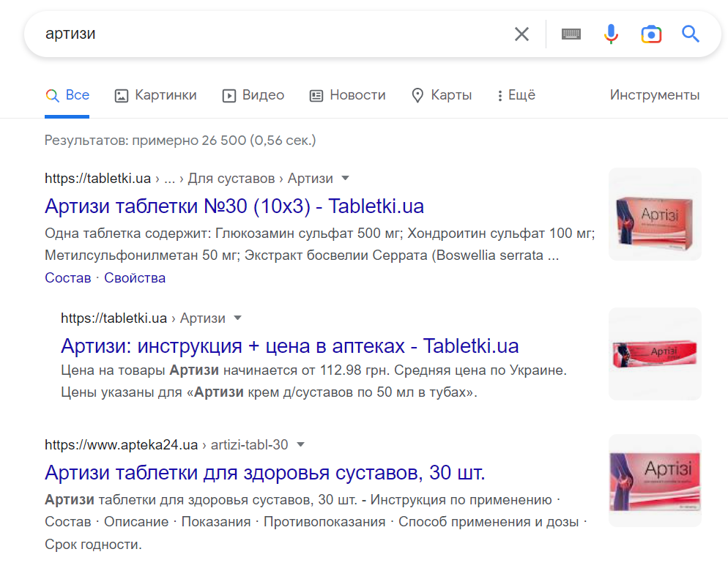Open the Инструменты search tools
This screenshot has width=728, height=571.
(x=655, y=95)
